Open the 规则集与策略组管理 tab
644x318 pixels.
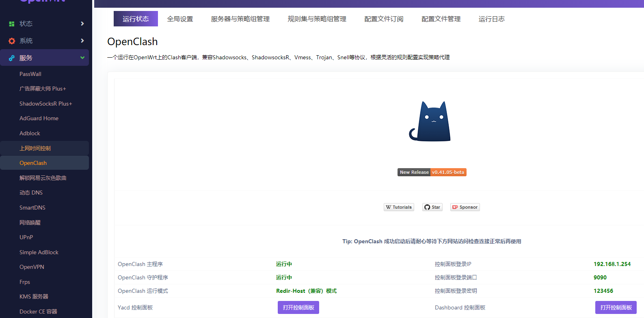click(x=317, y=19)
